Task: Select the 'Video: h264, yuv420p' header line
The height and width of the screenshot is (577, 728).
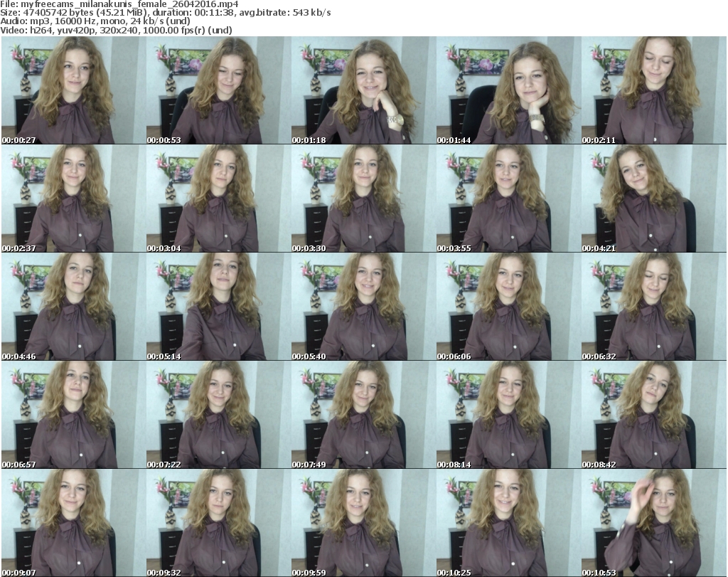Action: (x=116, y=30)
